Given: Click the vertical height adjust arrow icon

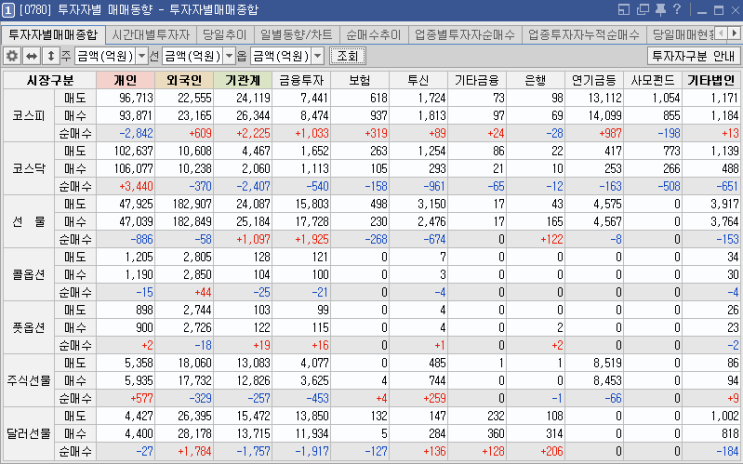Looking at the screenshot, I should pyautogui.click(x=50, y=56).
